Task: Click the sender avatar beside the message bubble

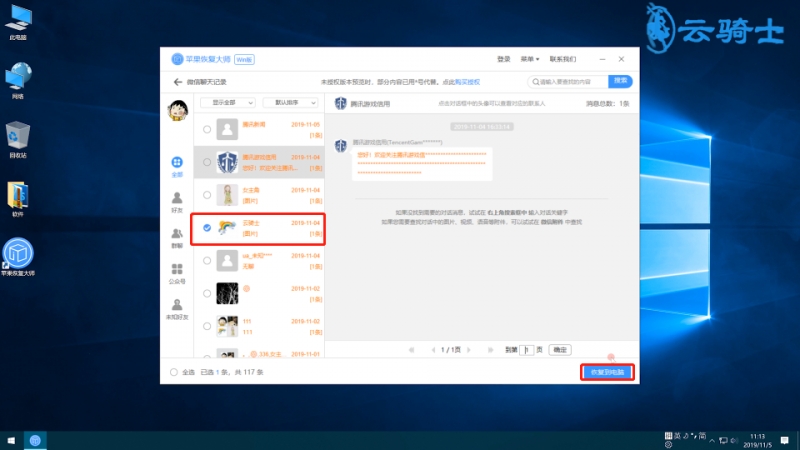Action: click(340, 146)
